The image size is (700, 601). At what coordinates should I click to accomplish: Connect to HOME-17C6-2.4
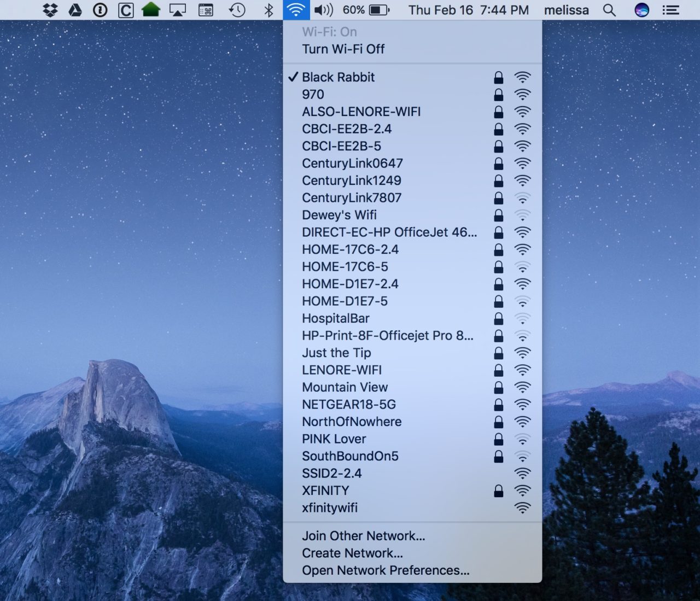(x=412, y=249)
